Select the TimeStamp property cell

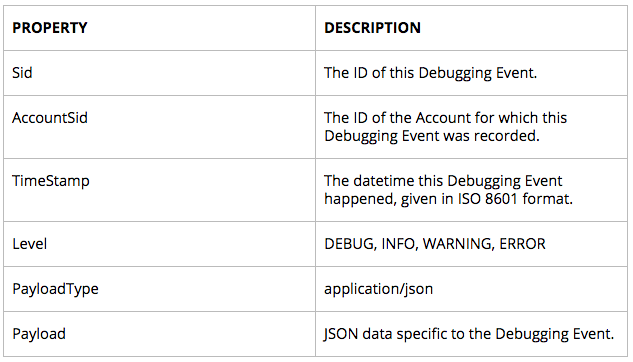click(159, 190)
